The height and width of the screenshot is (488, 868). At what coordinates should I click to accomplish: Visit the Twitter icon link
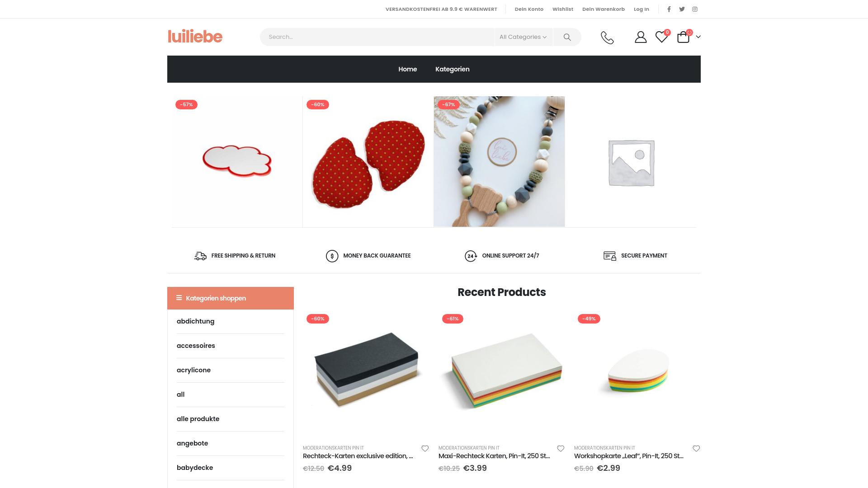tap(682, 9)
